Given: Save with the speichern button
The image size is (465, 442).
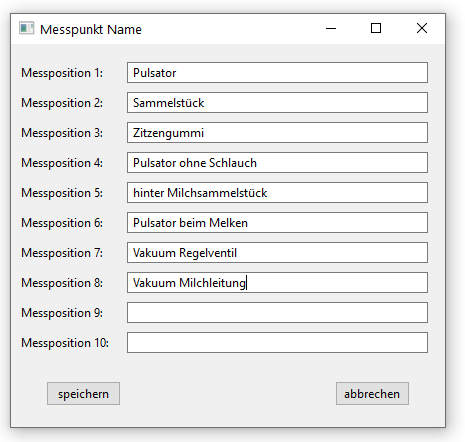Looking at the screenshot, I should [x=83, y=394].
